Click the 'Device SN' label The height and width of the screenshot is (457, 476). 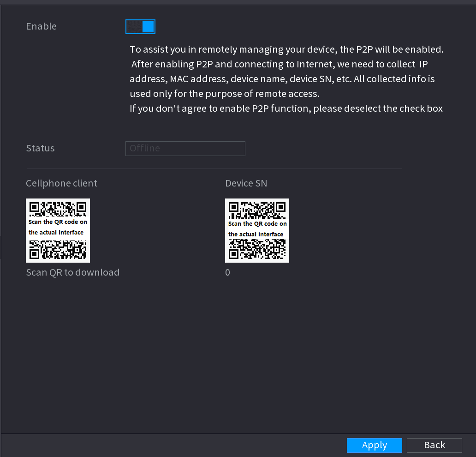[x=246, y=183]
